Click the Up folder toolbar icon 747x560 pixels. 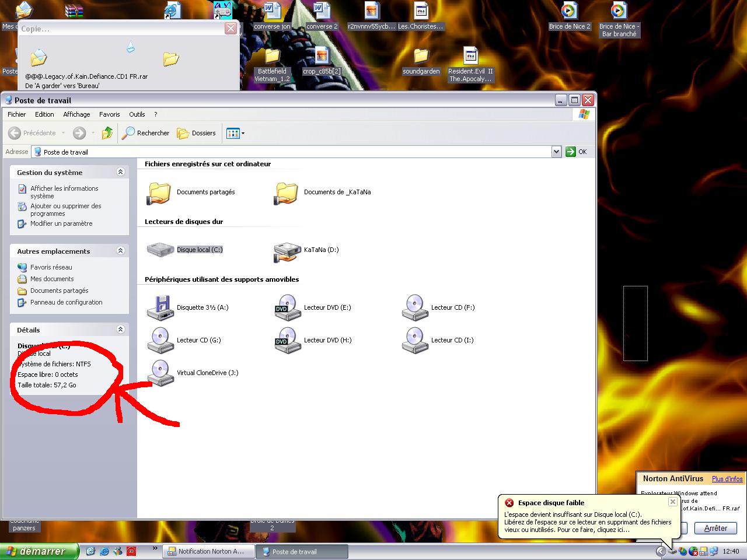pyautogui.click(x=107, y=133)
